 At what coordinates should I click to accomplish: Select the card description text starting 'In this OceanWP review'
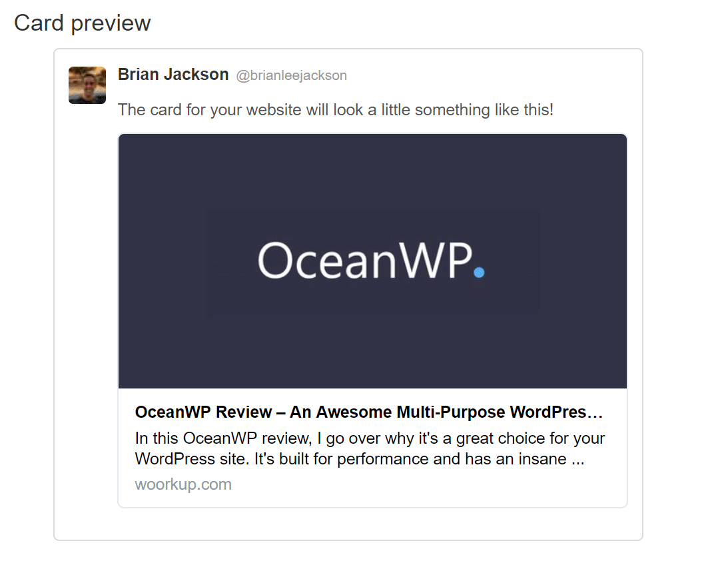coord(370,448)
